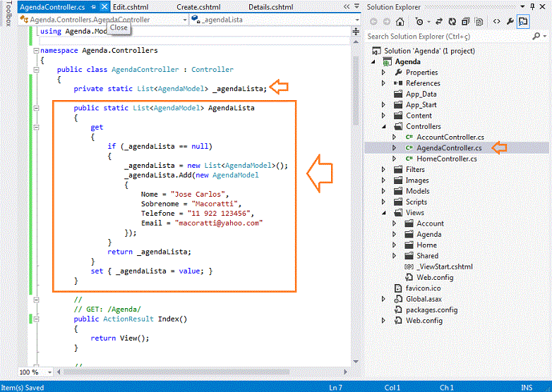Viewport: 552px width, 392px height.
Task: Click the Home icon in Solution Explorer
Action: [400, 22]
